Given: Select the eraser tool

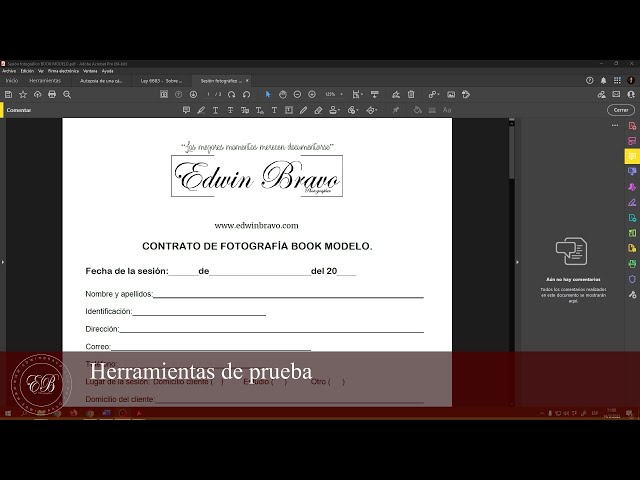Looking at the screenshot, I should coord(318,110).
